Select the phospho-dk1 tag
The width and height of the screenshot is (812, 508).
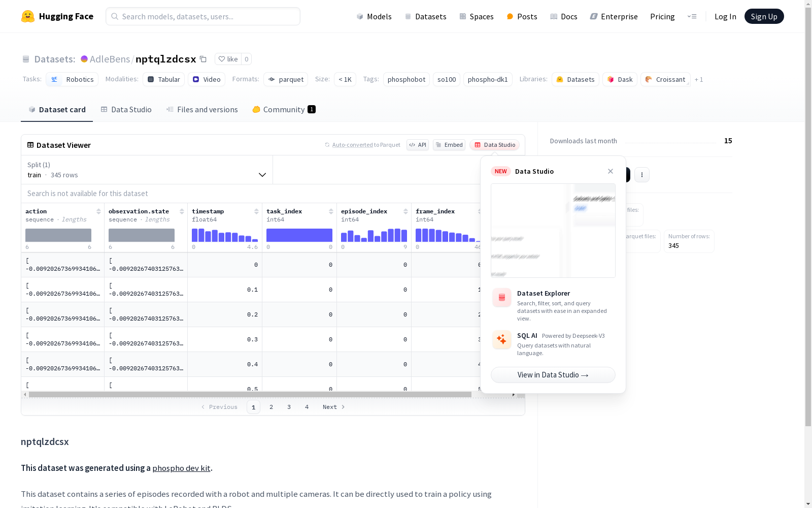tap(488, 79)
